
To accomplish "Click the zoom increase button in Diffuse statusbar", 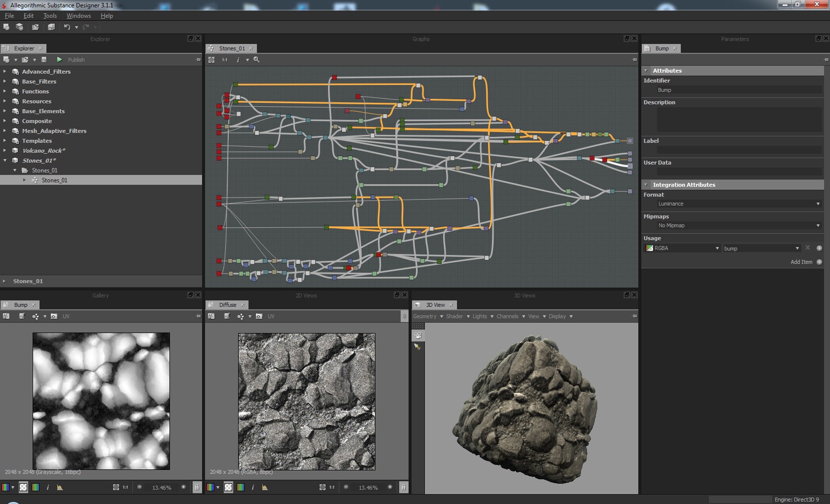I will [390, 487].
